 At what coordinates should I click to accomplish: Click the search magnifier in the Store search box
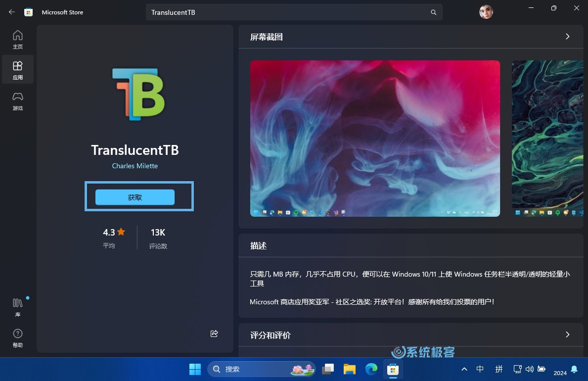[434, 12]
